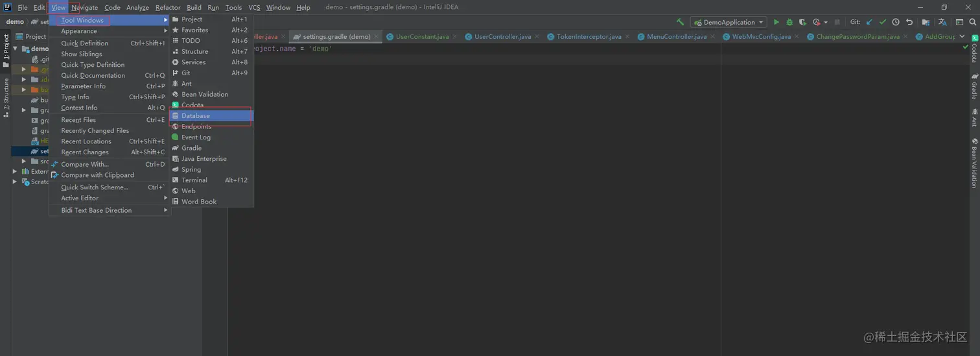Click the Project panel header label

coord(36,37)
